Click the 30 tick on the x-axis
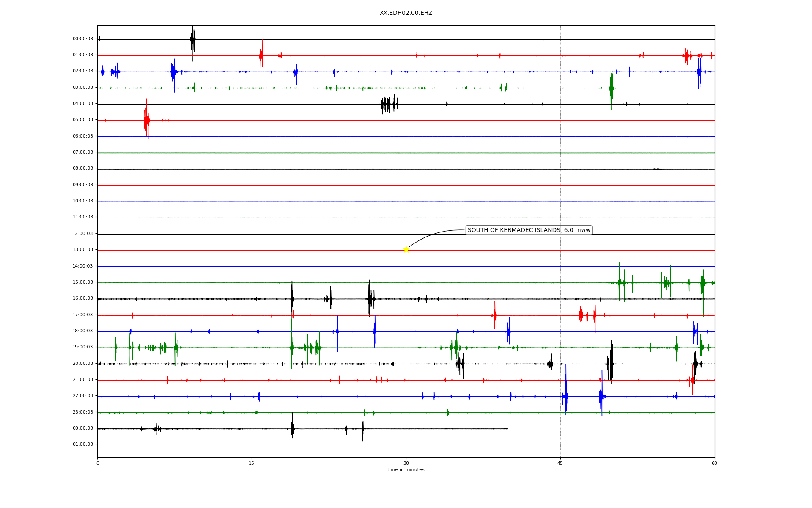 click(x=406, y=463)
